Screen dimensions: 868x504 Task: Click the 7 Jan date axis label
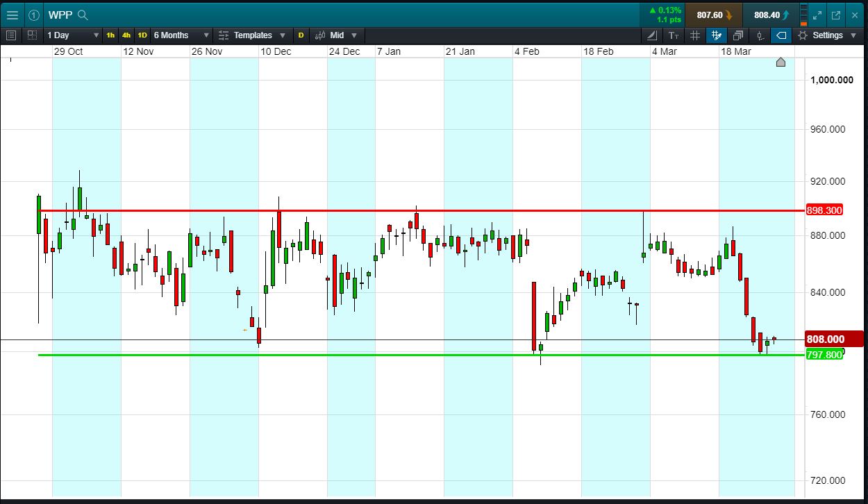389,51
